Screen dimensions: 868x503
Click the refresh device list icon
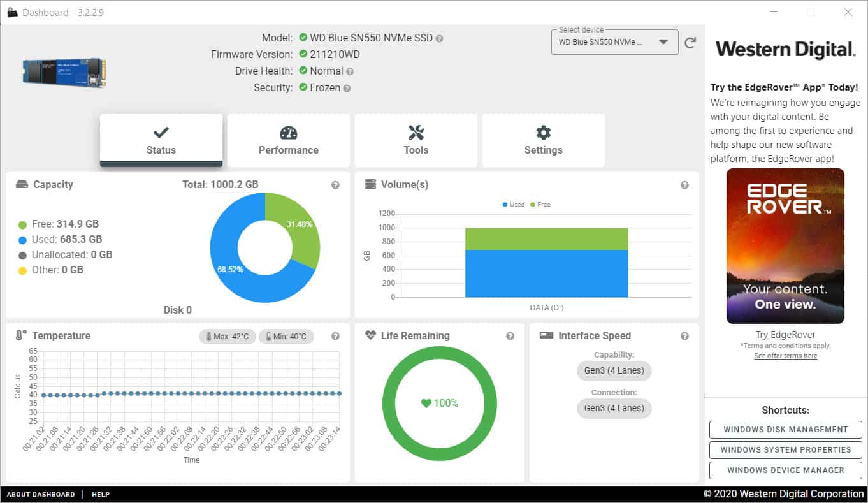[690, 43]
